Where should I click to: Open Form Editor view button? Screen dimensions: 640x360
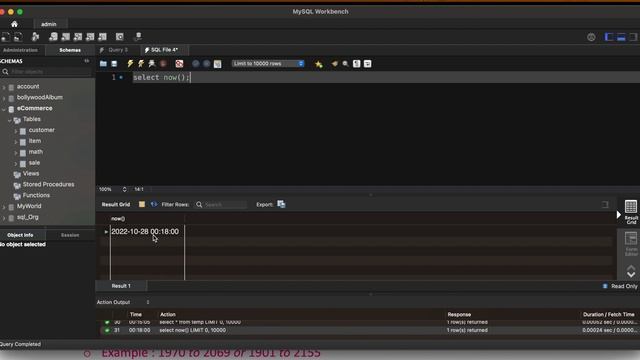coord(631,244)
